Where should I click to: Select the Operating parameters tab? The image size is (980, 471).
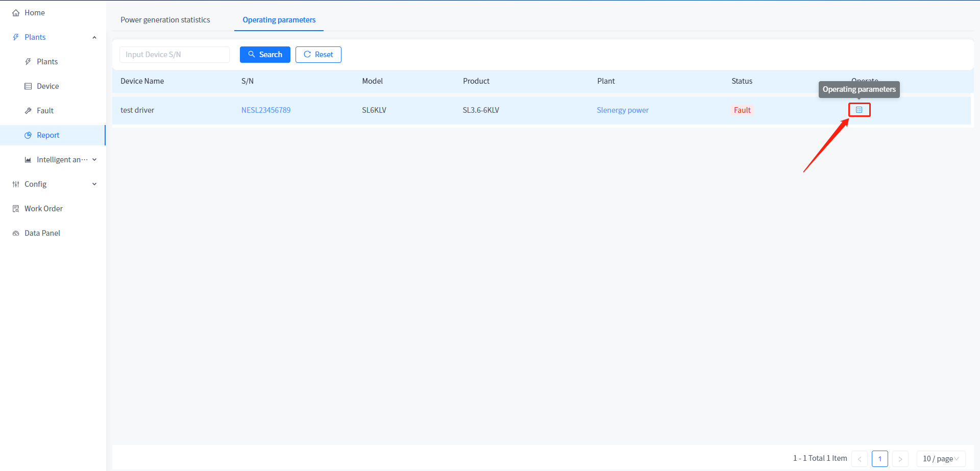pyautogui.click(x=279, y=20)
